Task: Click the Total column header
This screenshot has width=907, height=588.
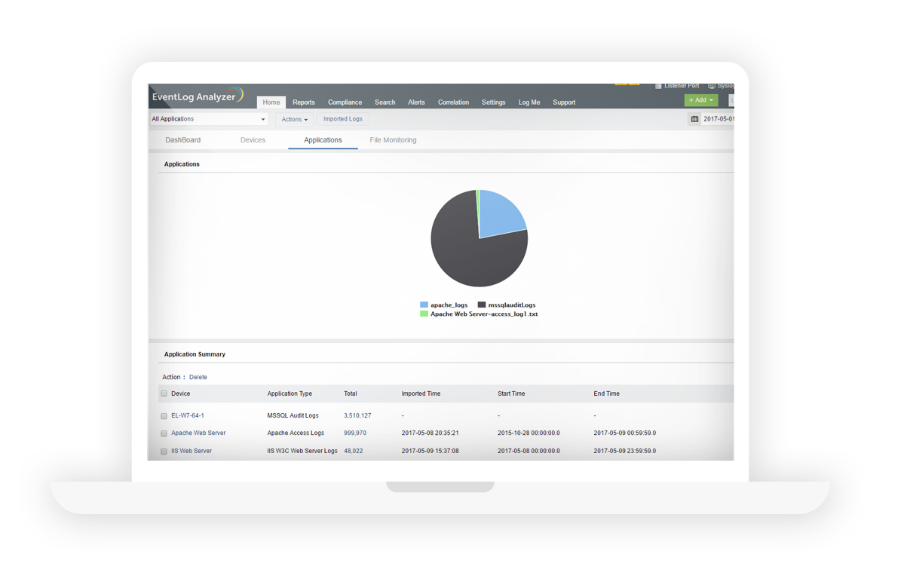Action: pyautogui.click(x=351, y=394)
